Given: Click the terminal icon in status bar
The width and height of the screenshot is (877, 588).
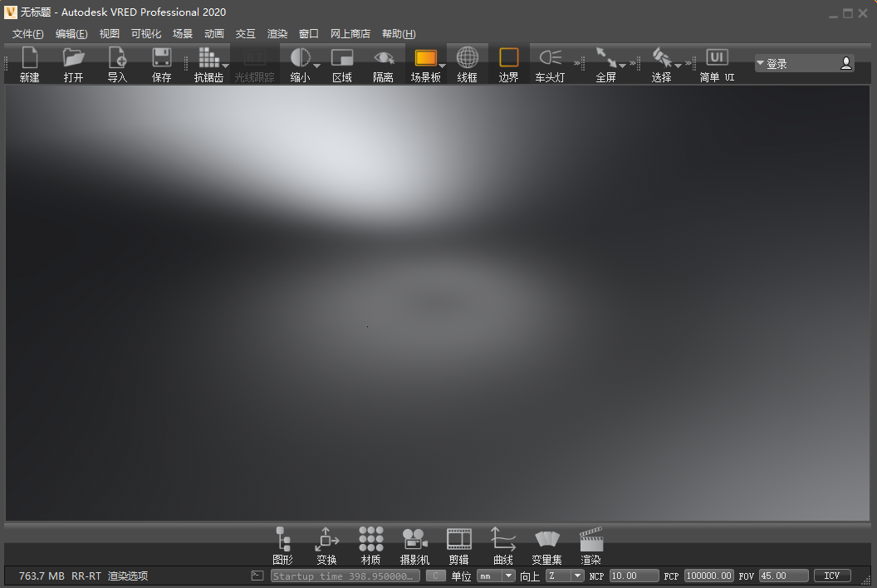Looking at the screenshot, I should [257, 576].
